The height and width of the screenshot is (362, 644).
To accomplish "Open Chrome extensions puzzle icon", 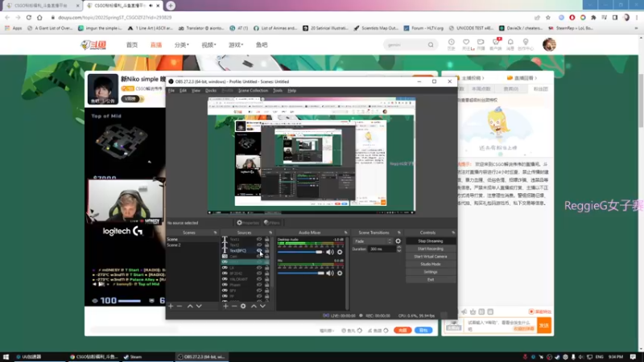I will [x=593, y=18].
